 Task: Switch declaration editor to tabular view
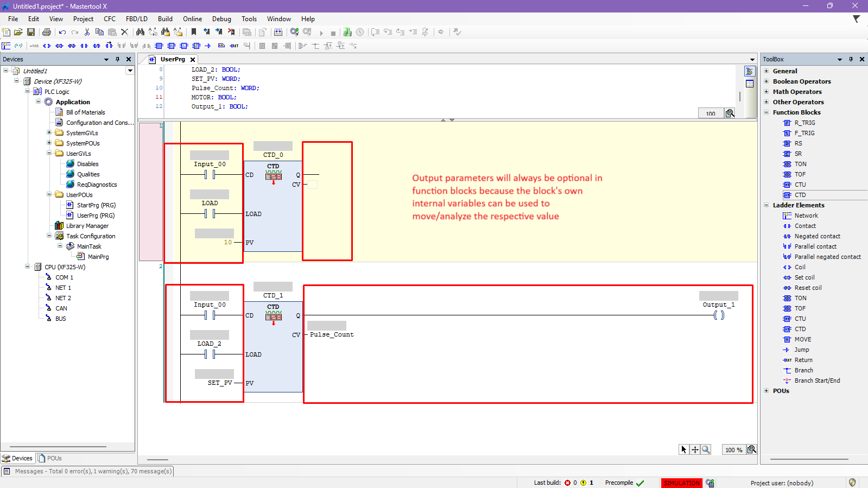pyautogui.click(x=750, y=84)
